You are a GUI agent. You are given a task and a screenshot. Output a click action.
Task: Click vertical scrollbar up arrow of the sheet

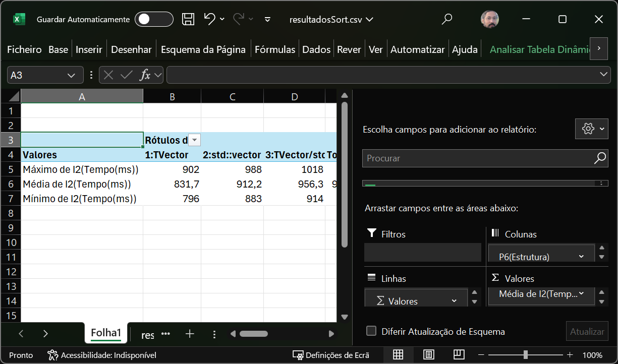pyautogui.click(x=345, y=96)
